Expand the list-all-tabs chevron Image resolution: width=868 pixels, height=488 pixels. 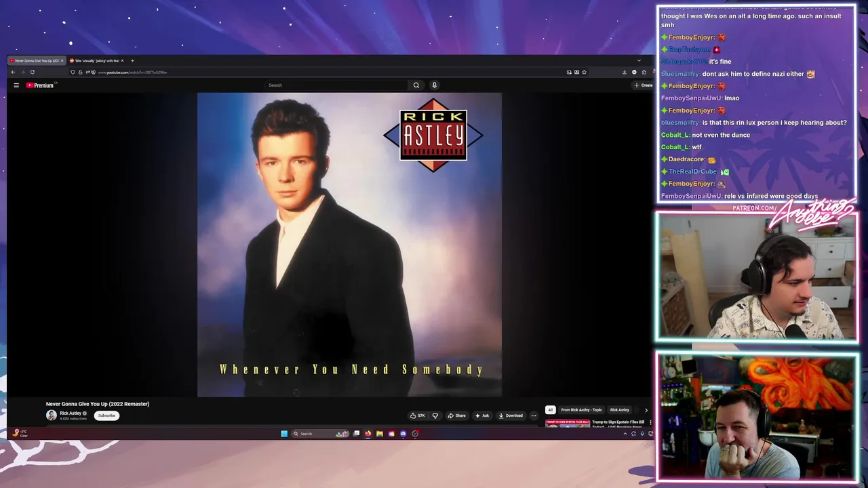638,60
